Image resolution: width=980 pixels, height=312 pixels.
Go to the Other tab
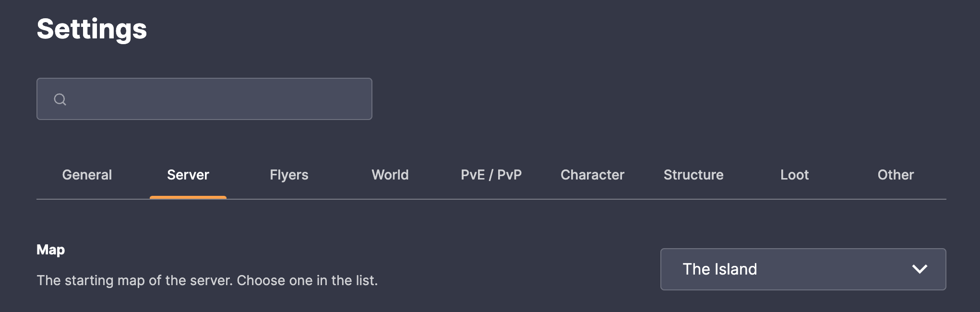(x=896, y=175)
